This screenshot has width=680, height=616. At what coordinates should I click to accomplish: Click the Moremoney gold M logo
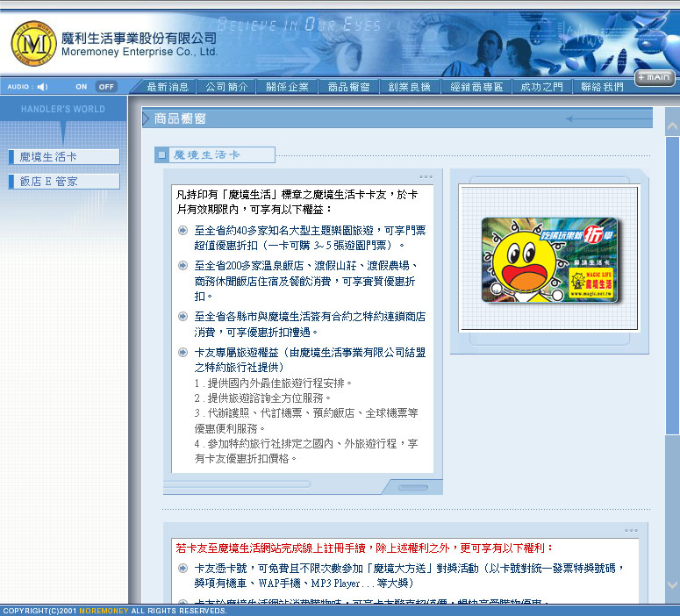[x=33, y=43]
